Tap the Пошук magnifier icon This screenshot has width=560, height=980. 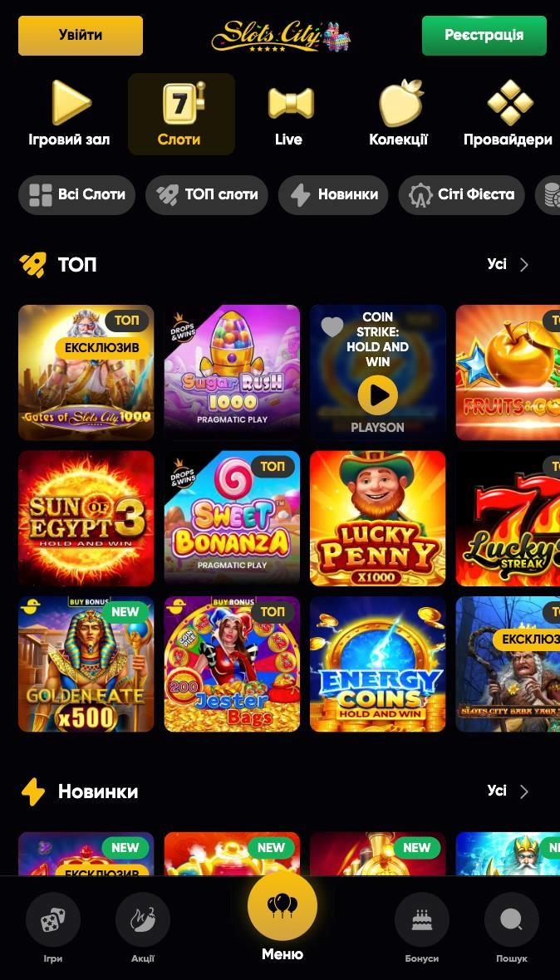[x=511, y=919]
